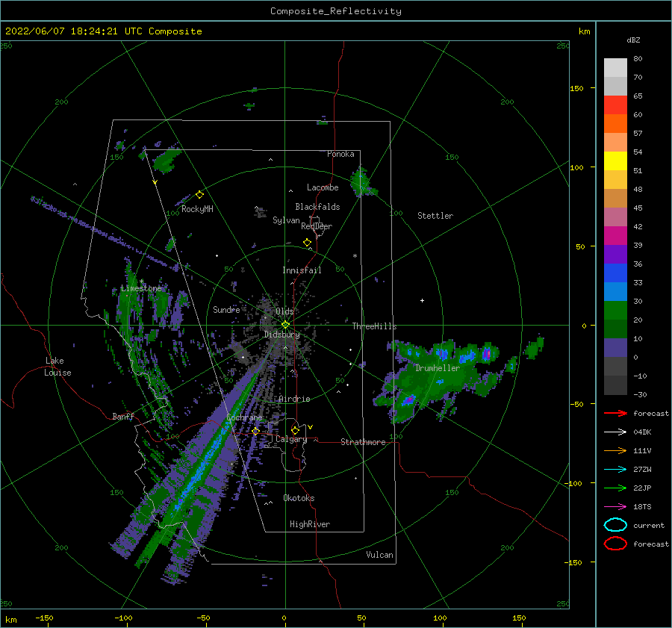Click the Stettler city label
This screenshot has width=672, height=628.
point(435,216)
